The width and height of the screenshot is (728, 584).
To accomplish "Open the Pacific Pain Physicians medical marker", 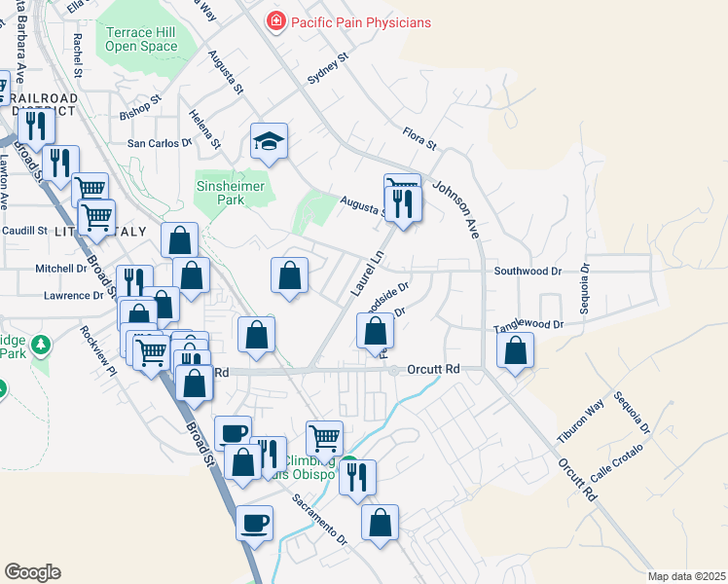I will click(275, 21).
